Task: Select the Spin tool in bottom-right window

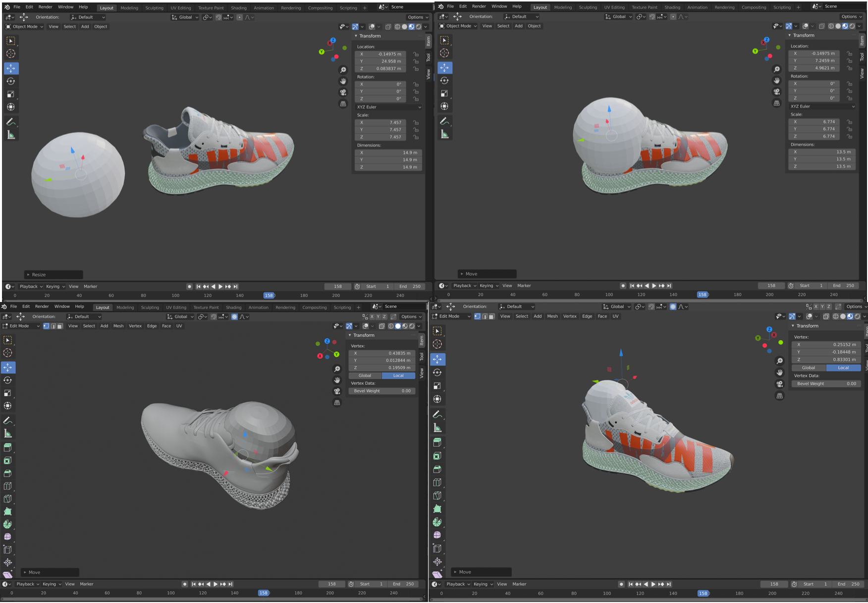Action: click(437, 522)
